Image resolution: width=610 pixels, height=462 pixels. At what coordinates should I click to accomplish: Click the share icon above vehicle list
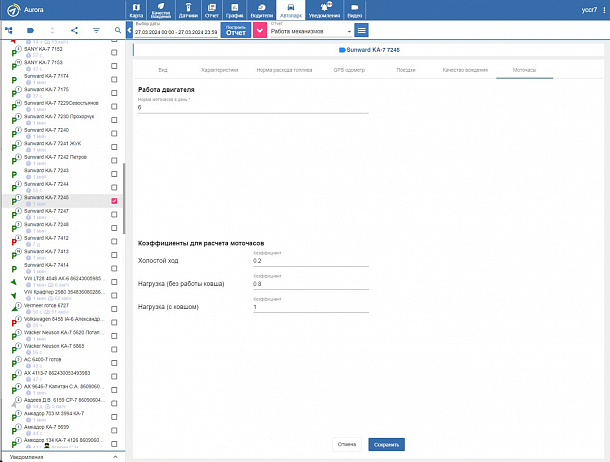click(x=74, y=30)
